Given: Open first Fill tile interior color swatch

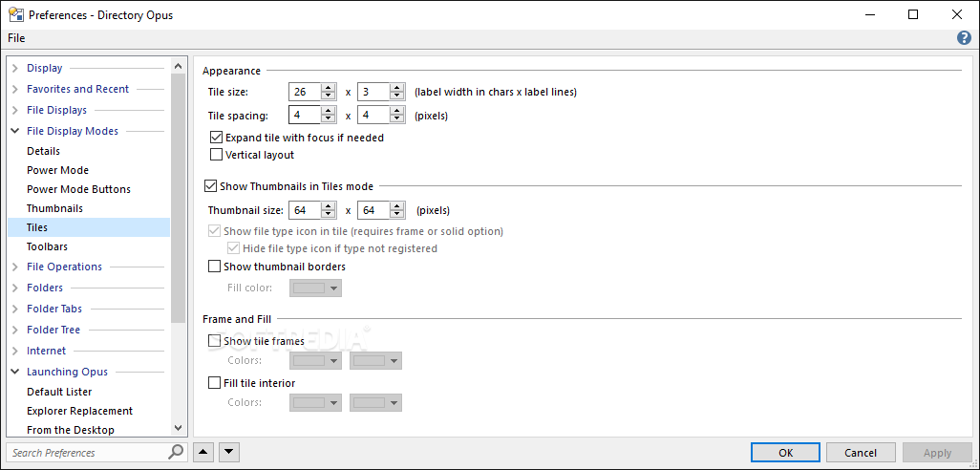Looking at the screenshot, I should [x=315, y=402].
